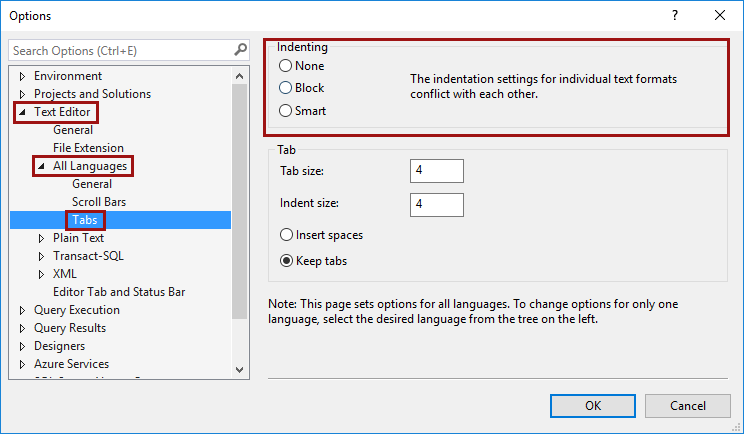Select the Keep tabs radio button

click(287, 261)
